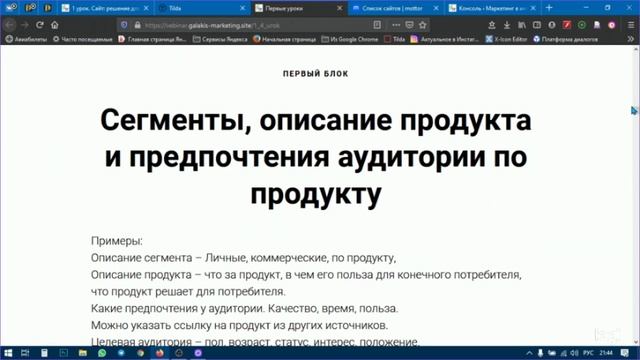
Task: Show more bookmarks chevron
Action: click(x=631, y=39)
